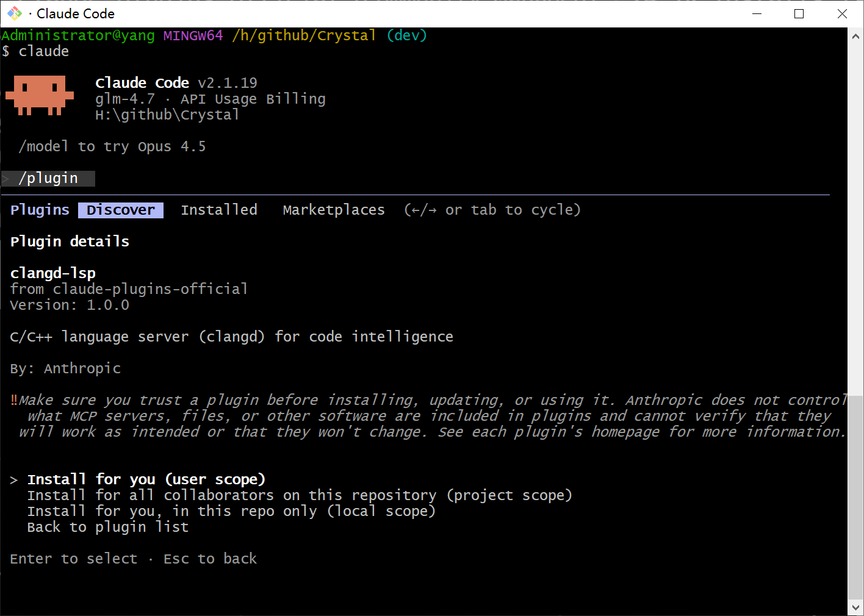The width and height of the screenshot is (864, 616).
Task: Click the clangd-lsp plugin name
Action: 53,273
